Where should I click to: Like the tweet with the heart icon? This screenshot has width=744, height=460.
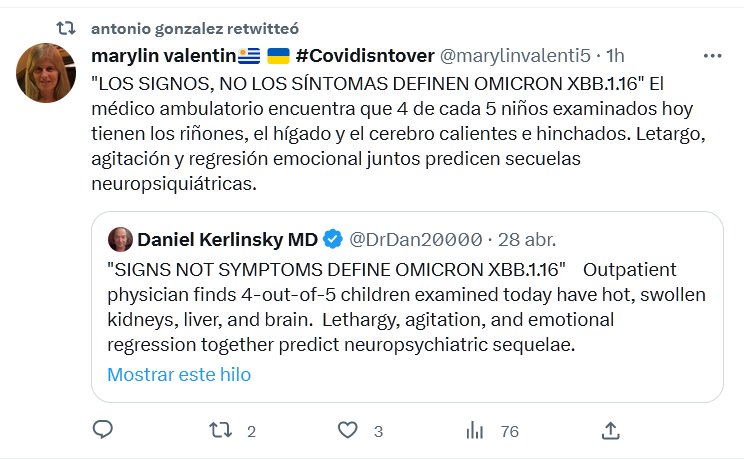coord(347,430)
